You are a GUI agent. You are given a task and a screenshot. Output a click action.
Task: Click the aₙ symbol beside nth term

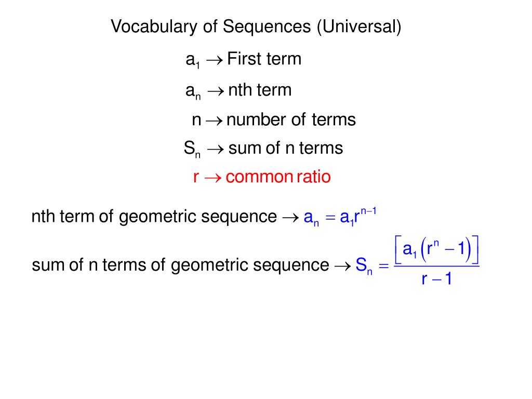click(193, 91)
